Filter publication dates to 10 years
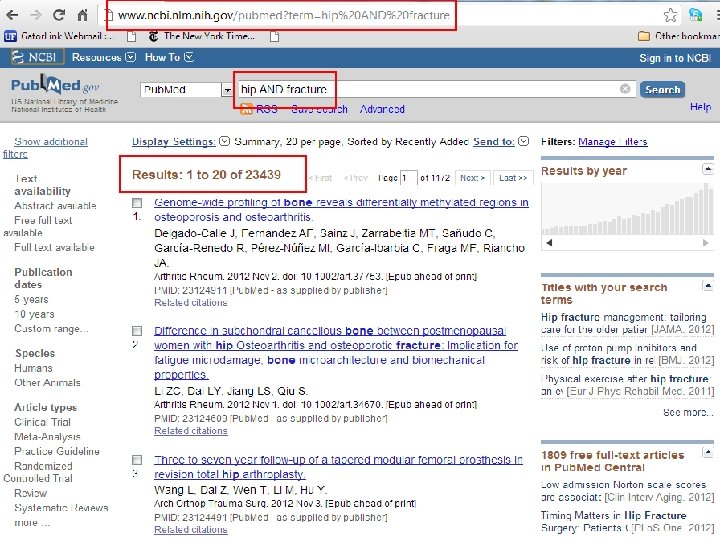Viewport: 720px width, 540px height. 34,314
